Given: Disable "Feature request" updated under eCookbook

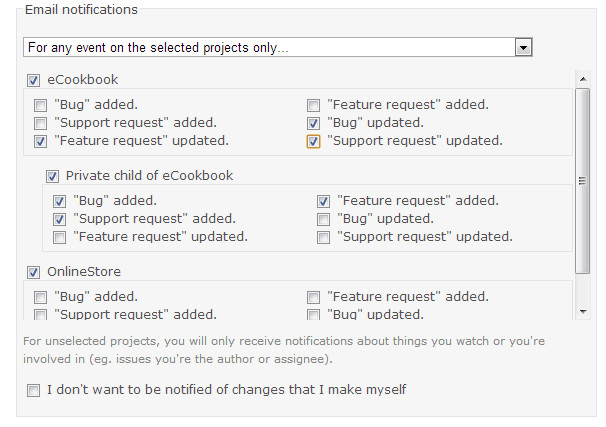Looking at the screenshot, I should (x=41, y=141).
